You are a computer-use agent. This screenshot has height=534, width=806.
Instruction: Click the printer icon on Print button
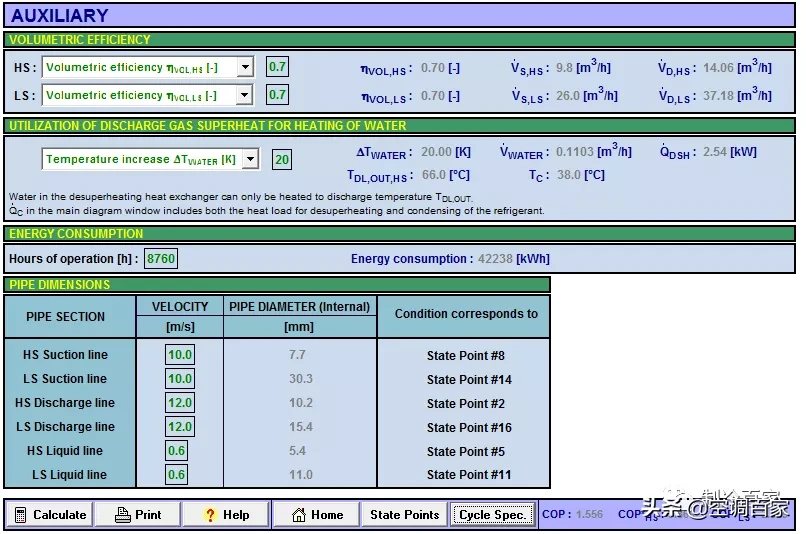pyautogui.click(x=123, y=514)
